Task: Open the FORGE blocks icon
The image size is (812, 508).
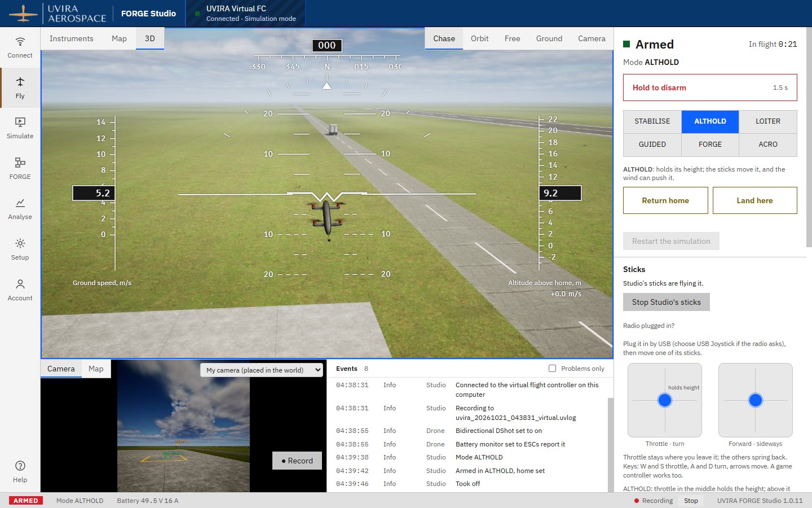Action: [20, 163]
